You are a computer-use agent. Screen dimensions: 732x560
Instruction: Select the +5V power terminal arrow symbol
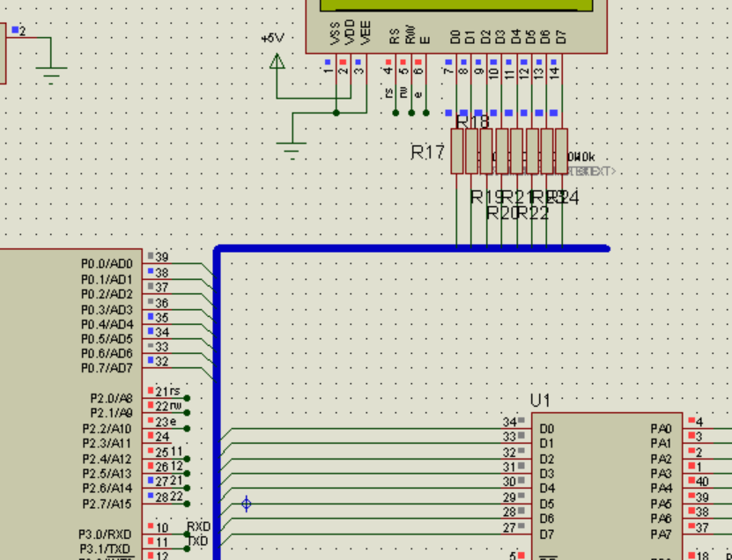[x=277, y=61]
